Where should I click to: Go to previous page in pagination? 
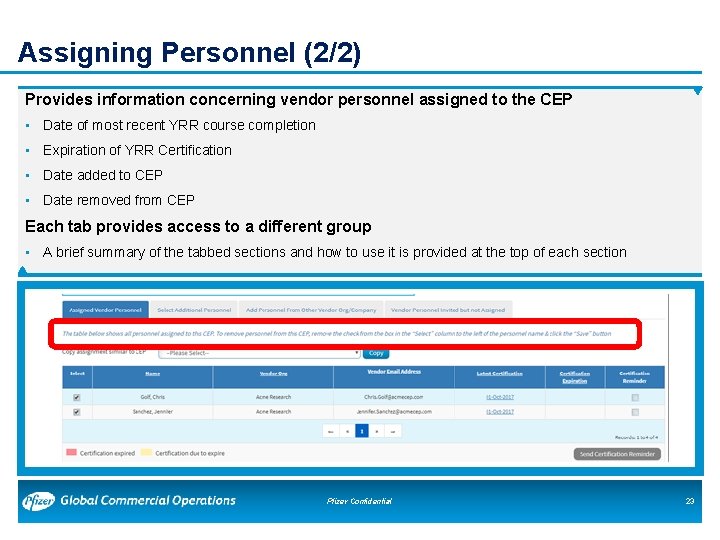[347, 431]
